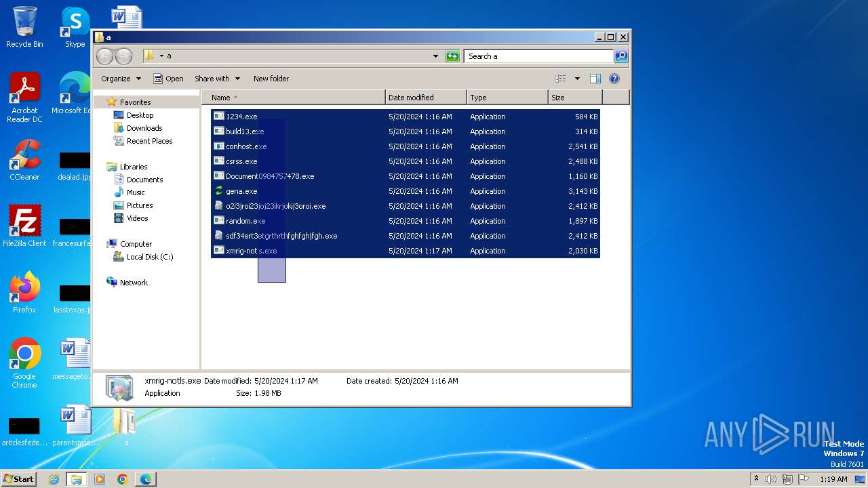Launch Chrome from the taskbar
This screenshot has height=488, width=868.
[x=122, y=479]
